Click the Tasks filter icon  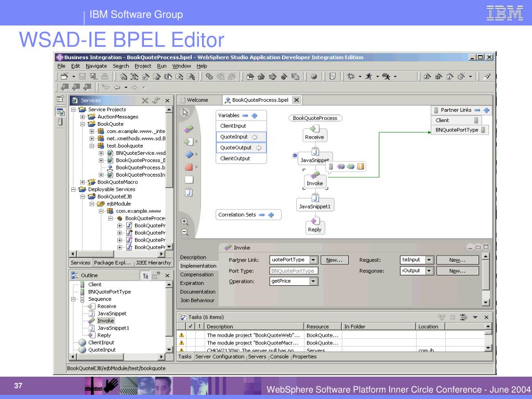(463, 317)
